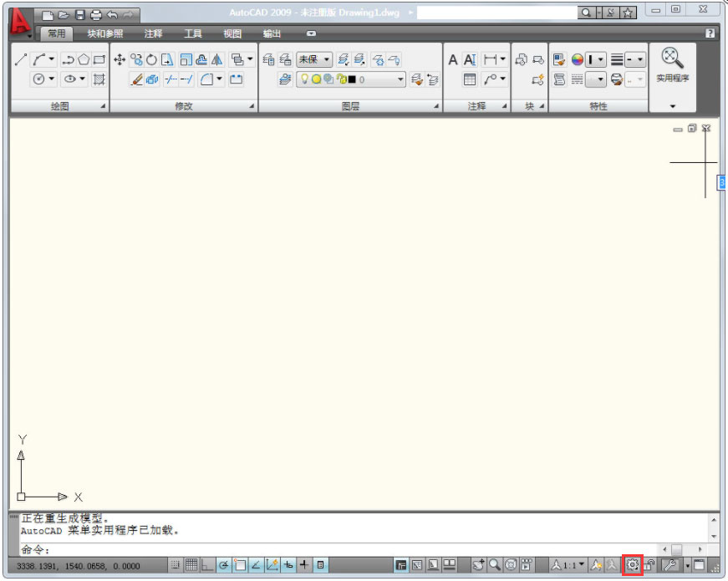Pick an object color from the color wheel
This screenshot has height=581, width=728.
(577, 59)
